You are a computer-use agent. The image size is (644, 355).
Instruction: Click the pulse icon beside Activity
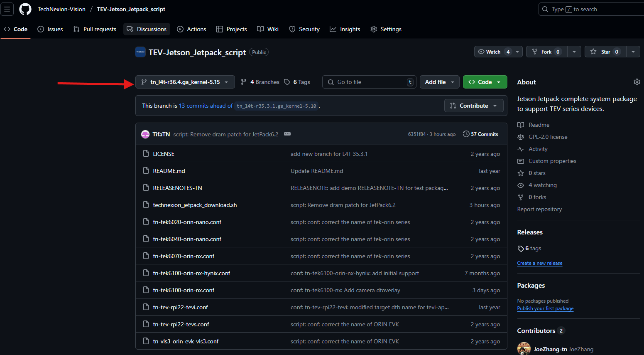coord(521,149)
